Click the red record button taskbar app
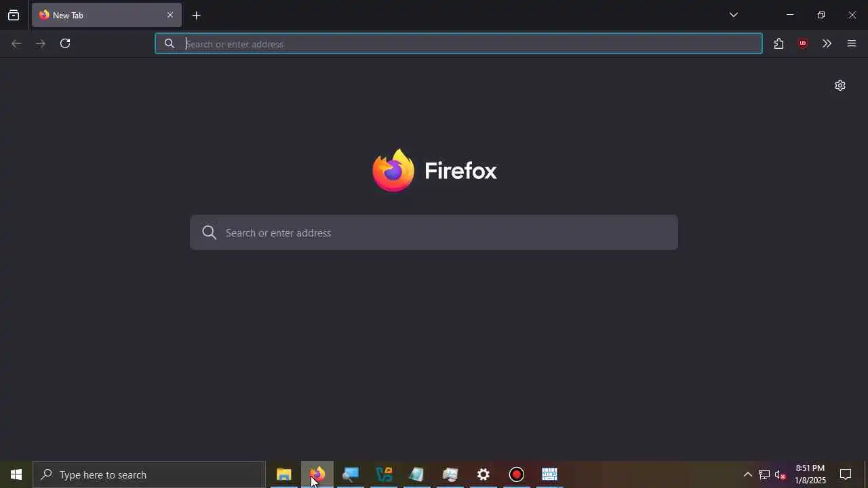Image resolution: width=868 pixels, height=488 pixels. (x=517, y=474)
